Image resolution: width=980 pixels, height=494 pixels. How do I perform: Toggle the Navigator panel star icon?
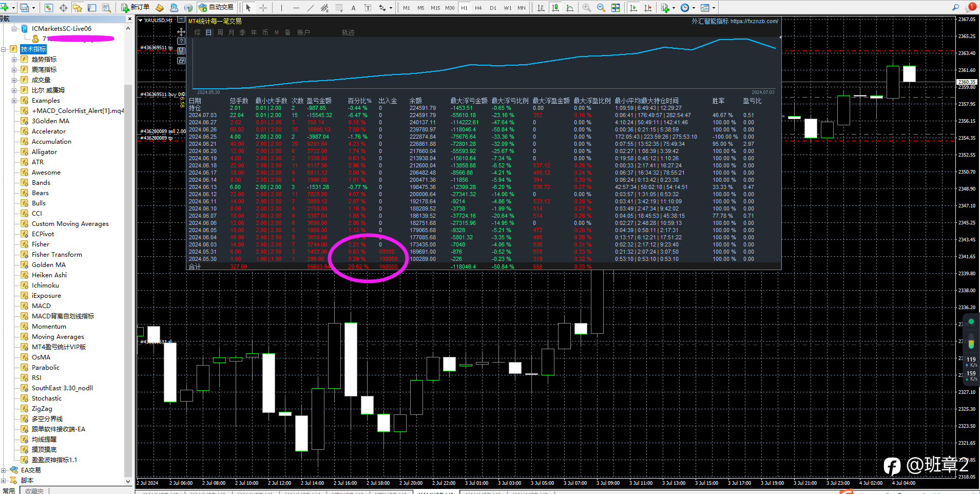[x=78, y=8]
